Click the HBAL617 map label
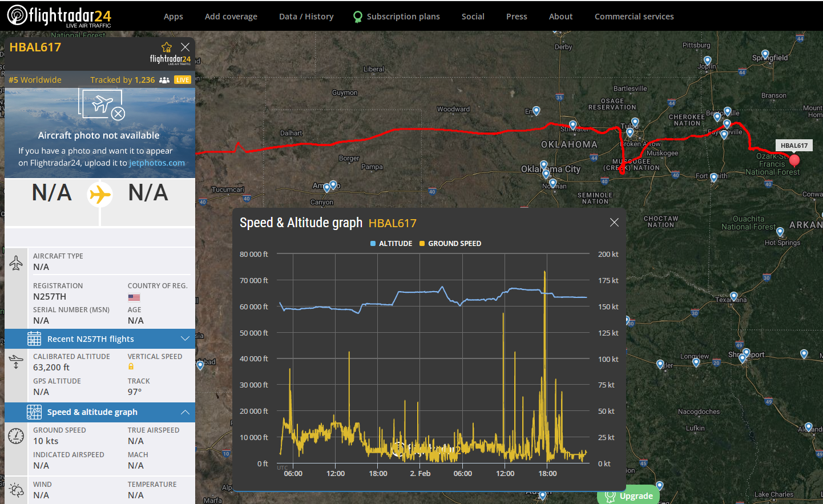 (x=794, y=146)
